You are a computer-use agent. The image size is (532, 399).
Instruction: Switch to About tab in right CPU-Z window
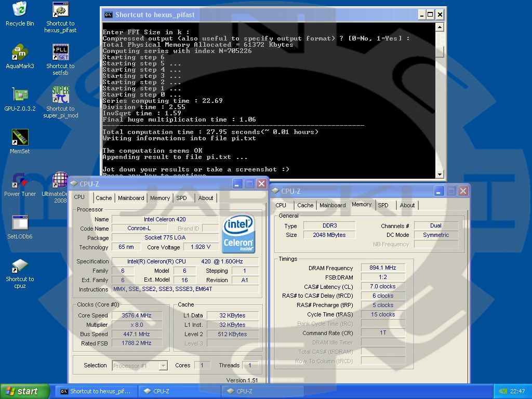click(407, 205)
